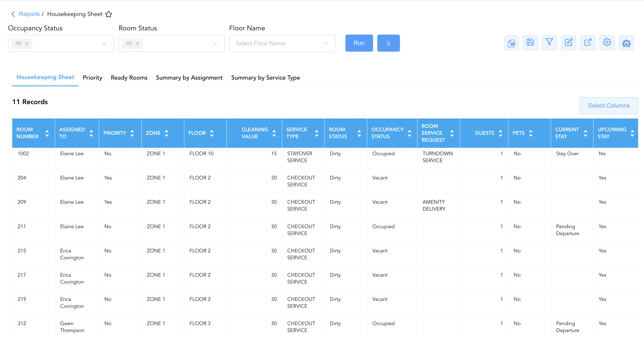Go back using the left chevron
This screenshot has height=344, width=644.
pyautogui.click(x=13, y=14)
